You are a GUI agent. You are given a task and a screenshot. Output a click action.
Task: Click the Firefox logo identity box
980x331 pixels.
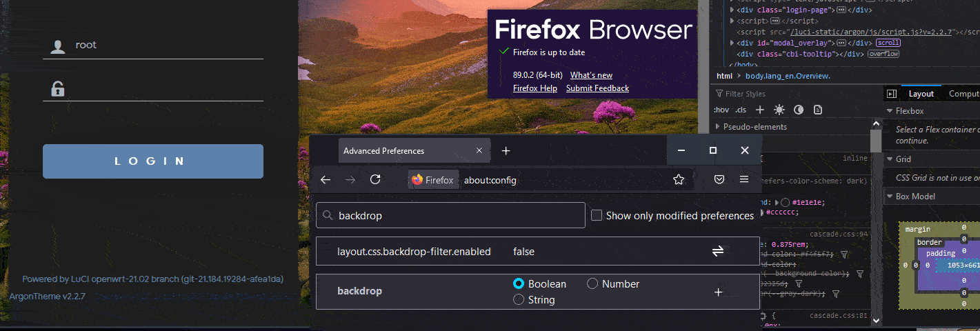coord(432,180)
